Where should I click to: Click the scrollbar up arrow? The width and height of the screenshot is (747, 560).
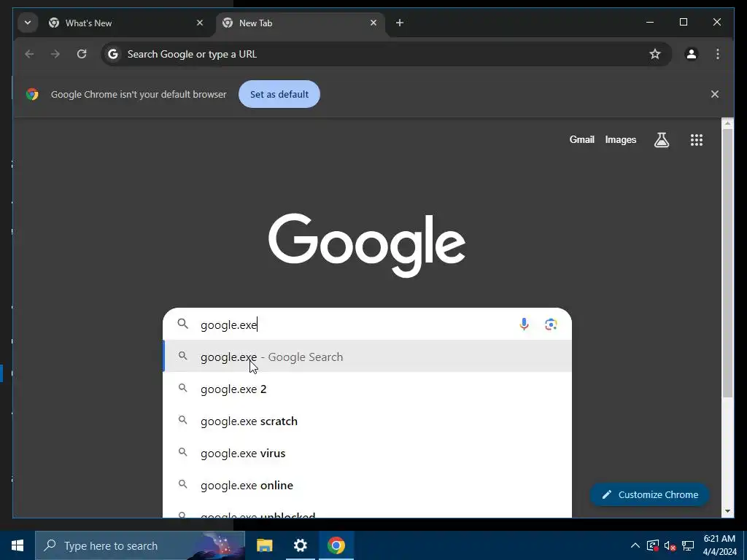727,123
